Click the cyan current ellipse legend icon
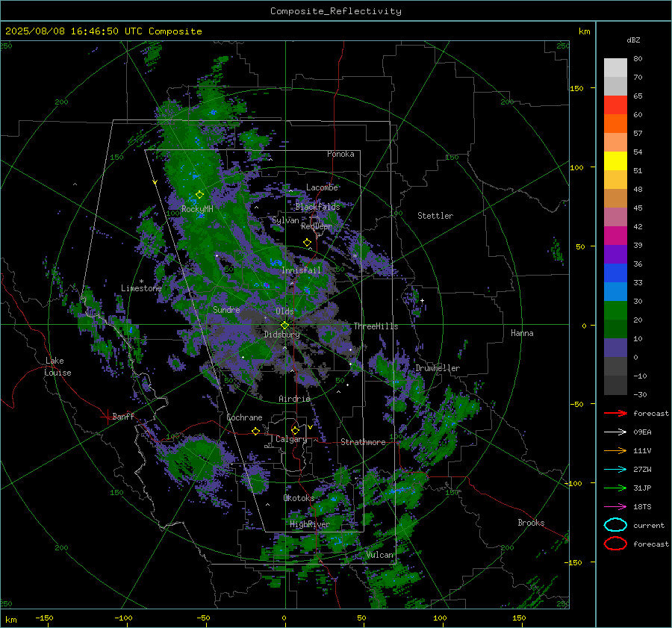The image size is (672, 628). 615,525
